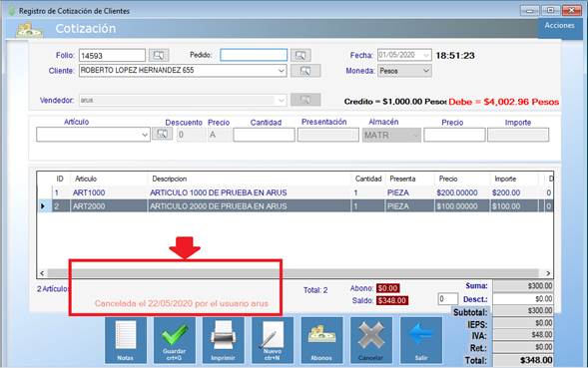The height and width of the screenshot is (368, 588).
Task: Open the Abonos payments button
Action: click(x=321, y=340)
